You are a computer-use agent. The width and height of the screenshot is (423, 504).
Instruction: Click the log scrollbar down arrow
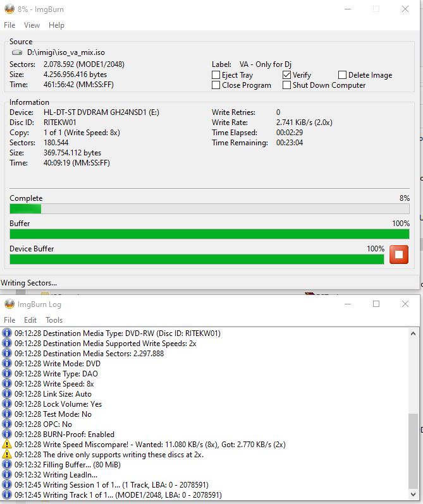click(413, 495)
